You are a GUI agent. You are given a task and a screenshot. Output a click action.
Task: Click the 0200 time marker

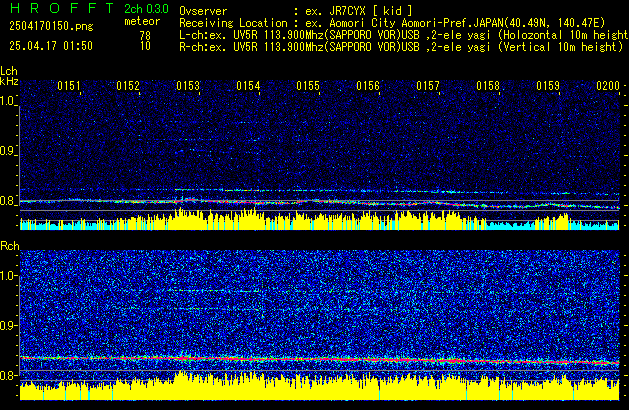coord(608,86)
